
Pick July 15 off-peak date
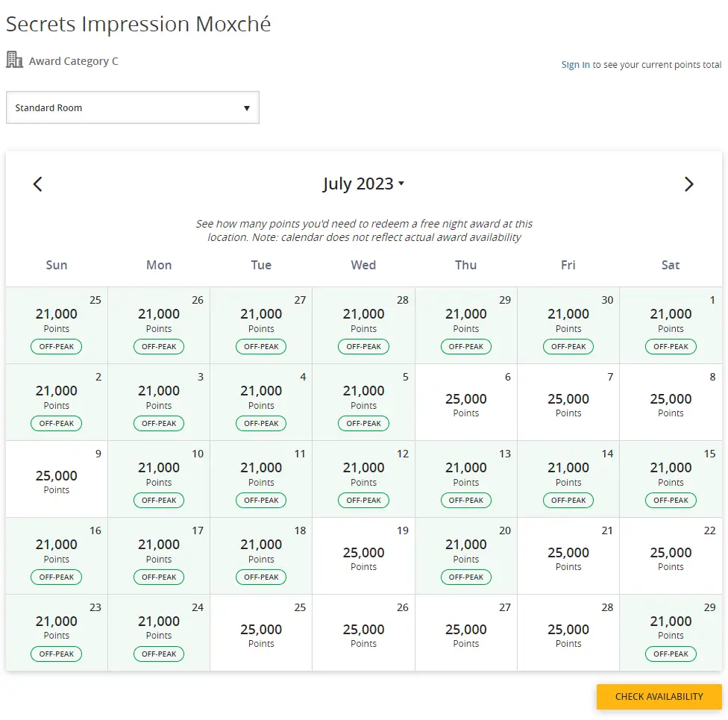coord(670,479)
